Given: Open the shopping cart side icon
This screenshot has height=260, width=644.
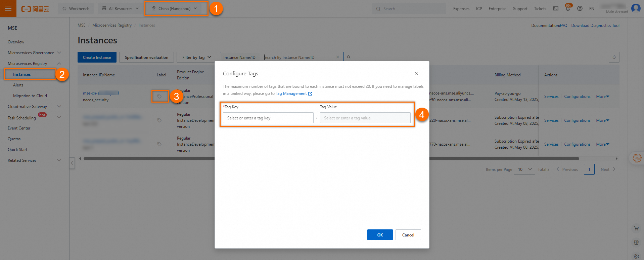Looking at the screenshot, I should [x=636, y=228].
